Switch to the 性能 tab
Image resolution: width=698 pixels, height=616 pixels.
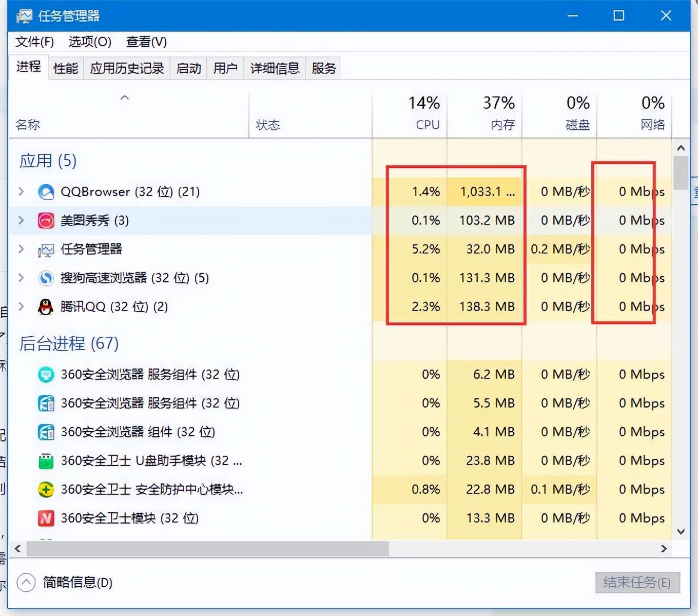pos(66,68)
